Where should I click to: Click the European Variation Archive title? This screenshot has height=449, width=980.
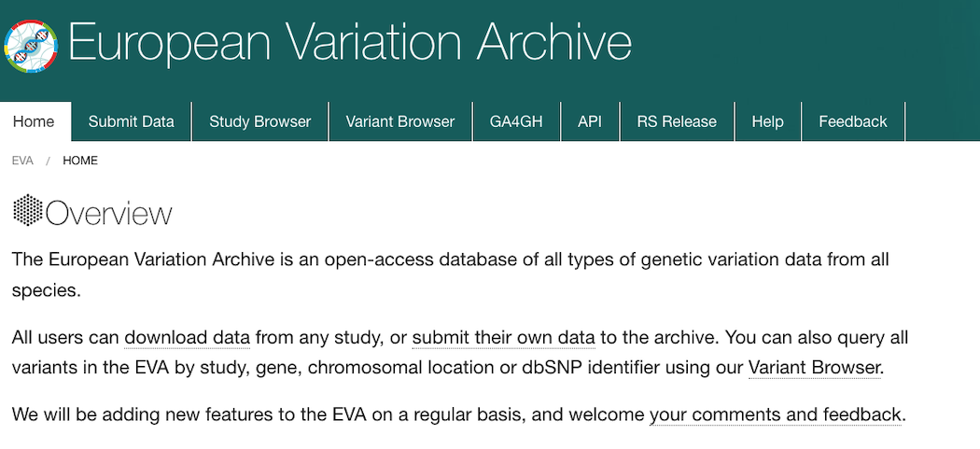coord(349,43)
